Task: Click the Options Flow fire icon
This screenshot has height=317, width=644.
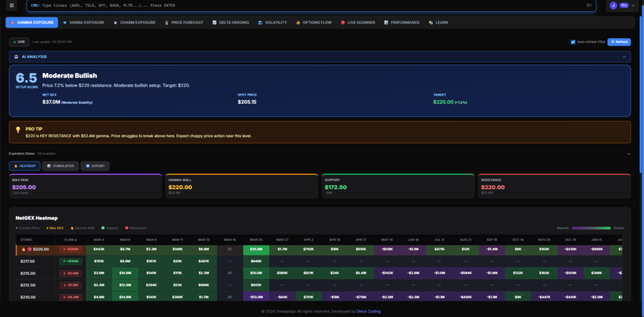Action: coord(298,23)
